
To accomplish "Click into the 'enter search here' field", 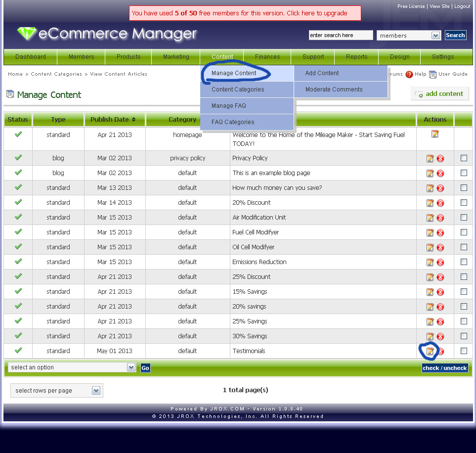I will click(x=341, y=36).
